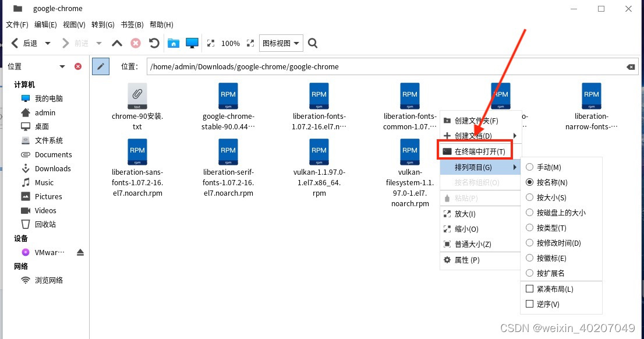Choose 在终端中打开(T) in context menu
Viewport: 644px width, 339px height.
click(x=480, y=151)
